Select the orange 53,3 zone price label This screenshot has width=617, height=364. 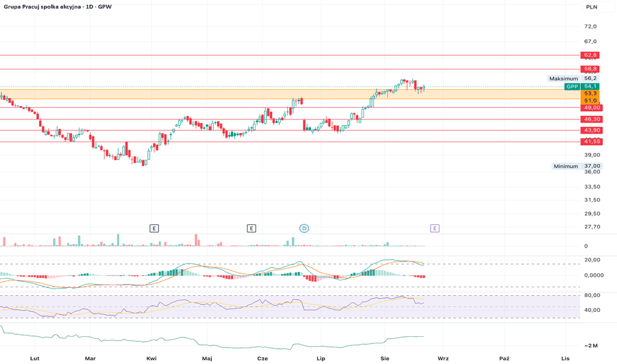(x=590, y=94)
